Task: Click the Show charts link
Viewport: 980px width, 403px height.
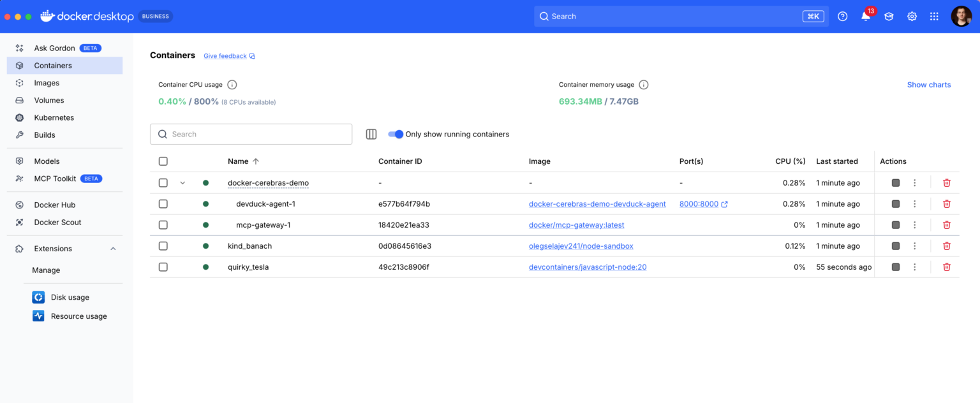Action: (929, 84)
